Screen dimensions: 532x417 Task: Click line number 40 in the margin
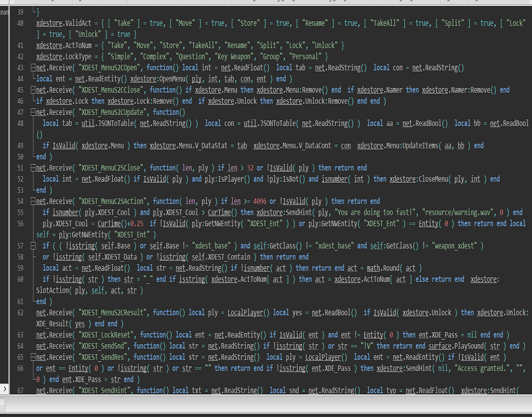[20, 23]
